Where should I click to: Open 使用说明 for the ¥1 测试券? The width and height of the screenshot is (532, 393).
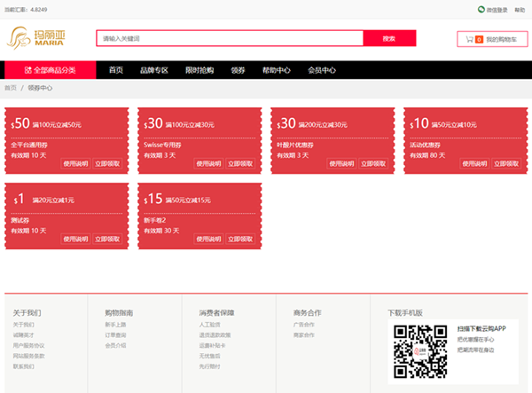pos(76,239)
